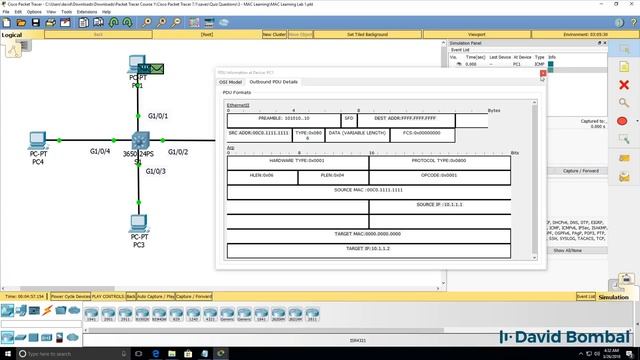Open the Edit menu
This screenshot has width=640, height=360.
[x=18, y=12]
